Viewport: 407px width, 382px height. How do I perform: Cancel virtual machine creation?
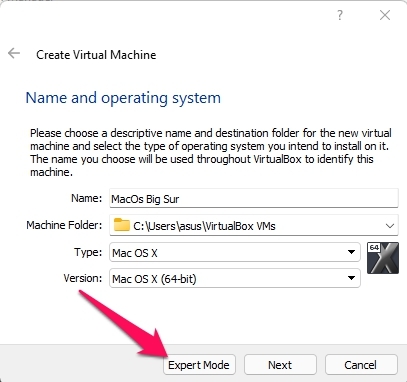361,365
